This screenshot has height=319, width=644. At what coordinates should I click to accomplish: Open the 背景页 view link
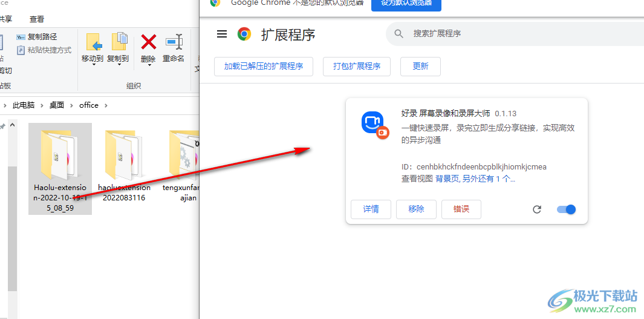coord(447,179)
